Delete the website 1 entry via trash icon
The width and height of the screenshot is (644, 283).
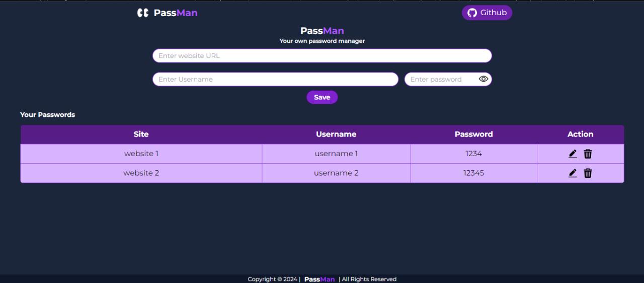pyautogui.click(x=588, y=154)
